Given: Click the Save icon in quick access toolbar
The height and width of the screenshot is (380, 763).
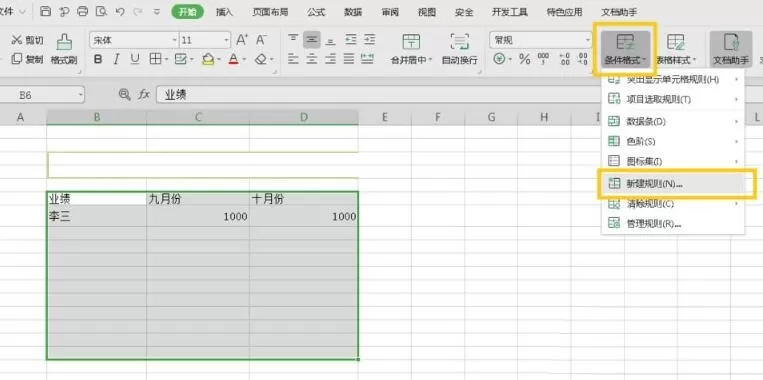Looking at the screenshot, I should point(45,11).
